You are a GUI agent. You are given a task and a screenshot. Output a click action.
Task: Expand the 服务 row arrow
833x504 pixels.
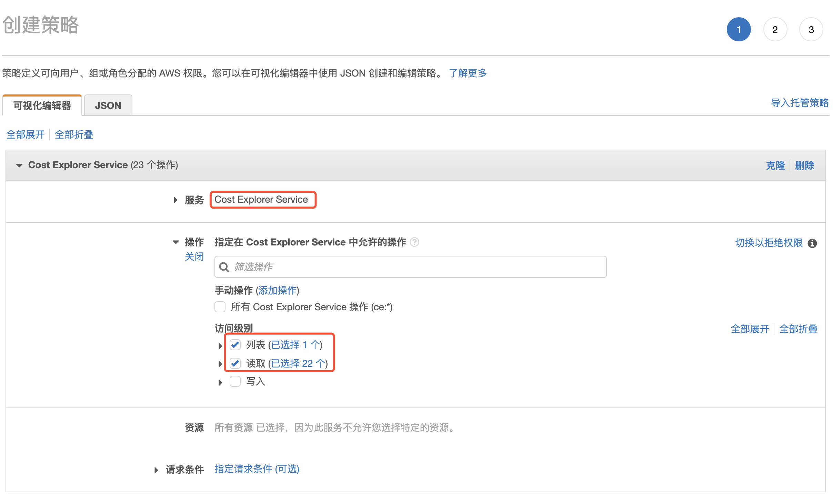point(175,200)
